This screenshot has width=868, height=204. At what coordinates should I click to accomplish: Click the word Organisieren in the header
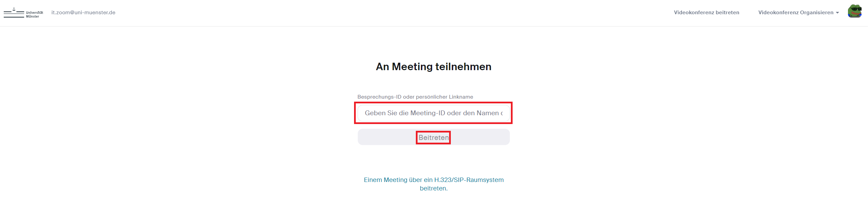point(816,13)
